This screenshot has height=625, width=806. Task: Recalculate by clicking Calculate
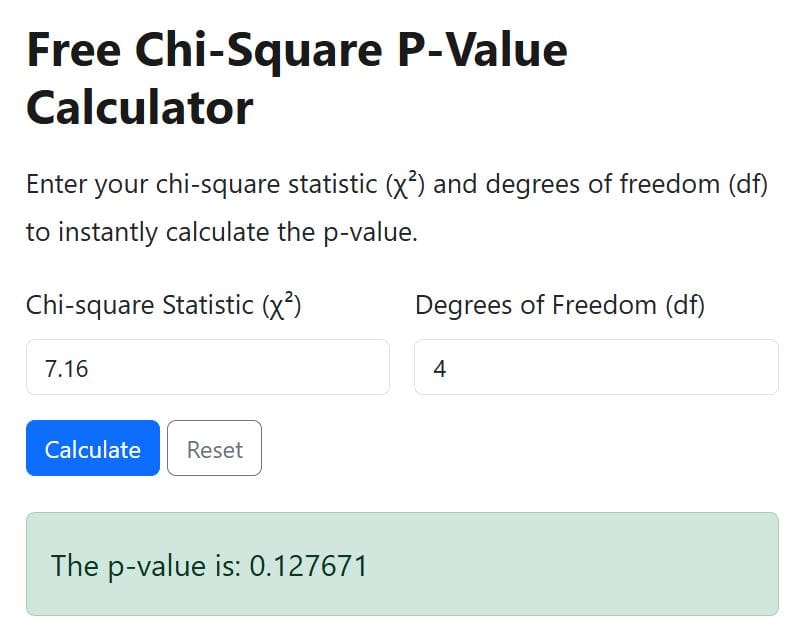coord(92,448)
